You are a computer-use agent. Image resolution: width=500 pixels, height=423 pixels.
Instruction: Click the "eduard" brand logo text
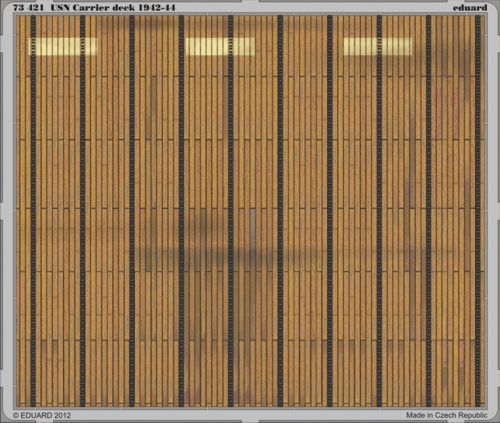pyautogui.click(x=470, y=7)
